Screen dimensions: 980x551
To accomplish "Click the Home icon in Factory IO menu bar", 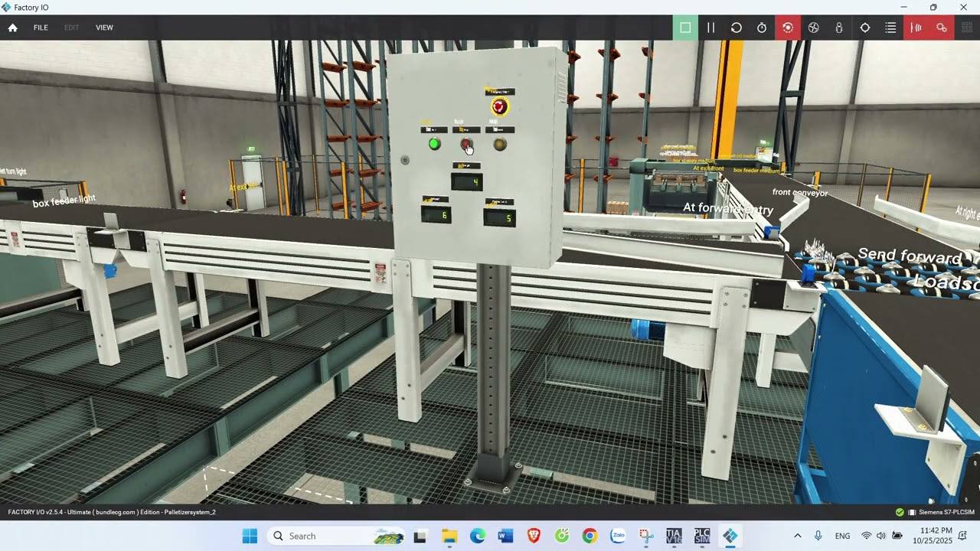I will (12, 28).
